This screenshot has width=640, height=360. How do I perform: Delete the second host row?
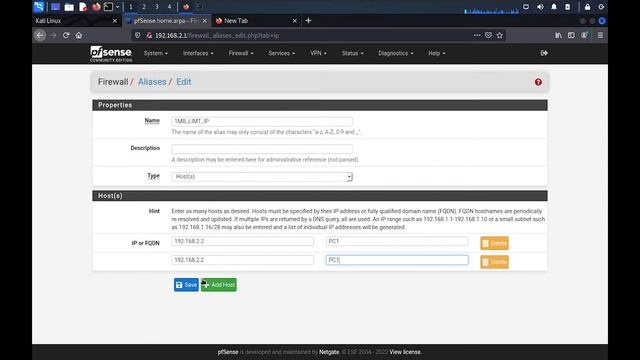494,262
